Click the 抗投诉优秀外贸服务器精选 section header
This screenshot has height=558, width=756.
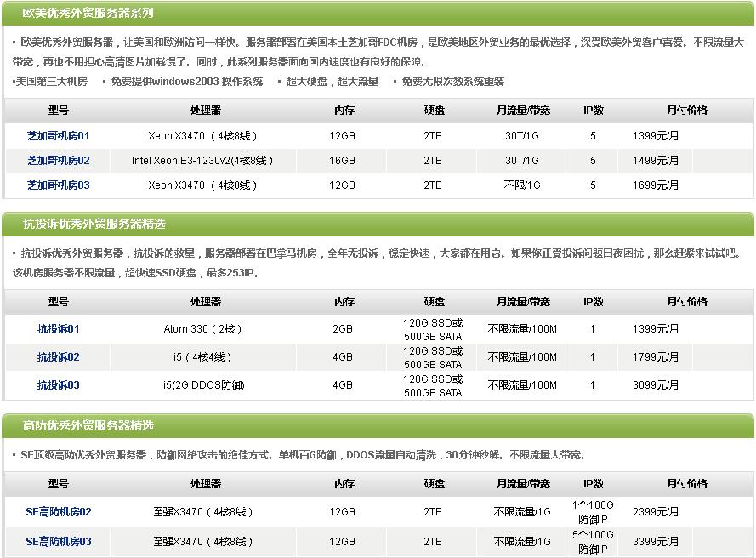pos(94,224)
